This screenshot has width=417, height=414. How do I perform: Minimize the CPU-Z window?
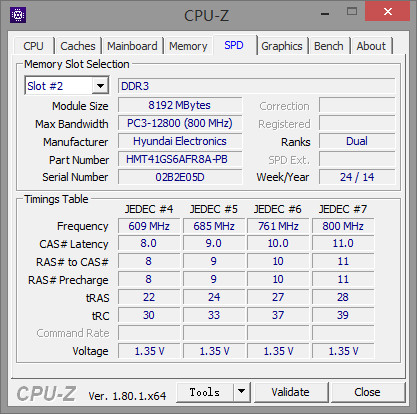325,13
